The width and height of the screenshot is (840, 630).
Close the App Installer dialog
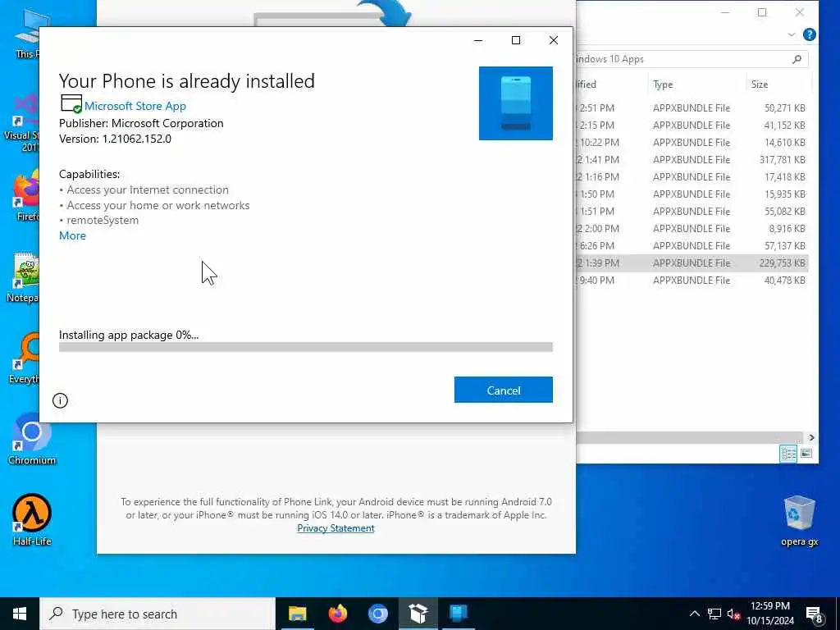pyautogui.click(x=554, y=40)
